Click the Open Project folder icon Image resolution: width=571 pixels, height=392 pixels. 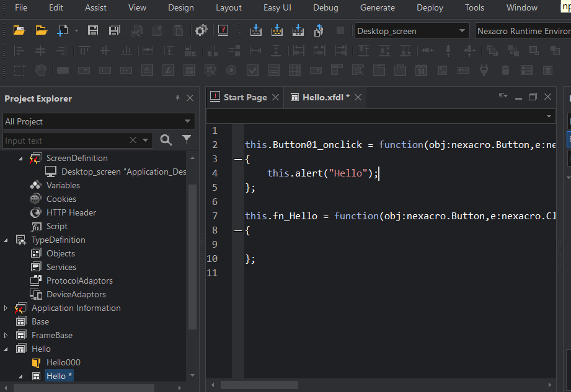coord(41,30)
